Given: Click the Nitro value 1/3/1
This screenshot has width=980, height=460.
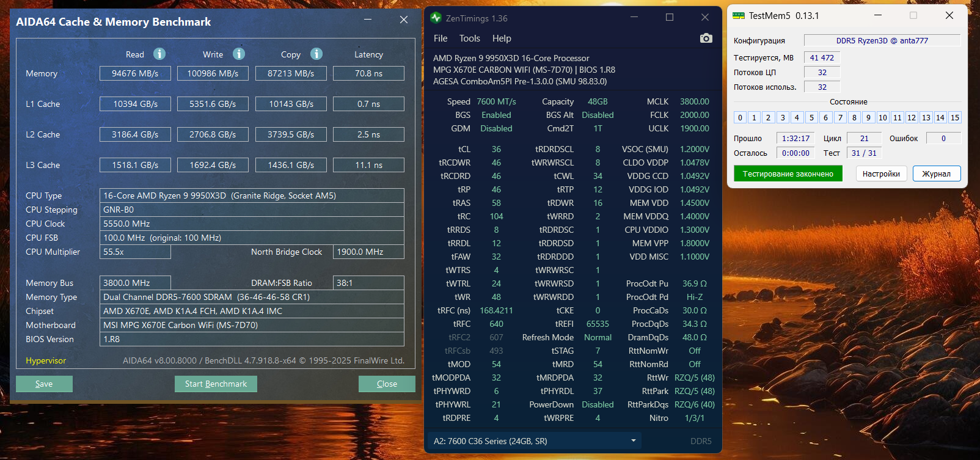Looking at the screenshot, I should click(695, 418).
